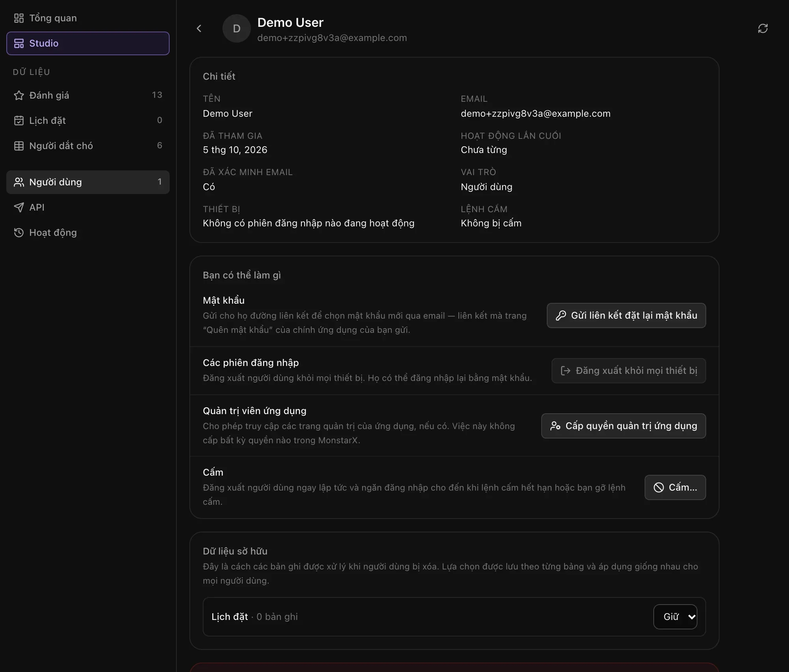Open the API section
The image size is (789, 672).
click(x=88, y=207)
